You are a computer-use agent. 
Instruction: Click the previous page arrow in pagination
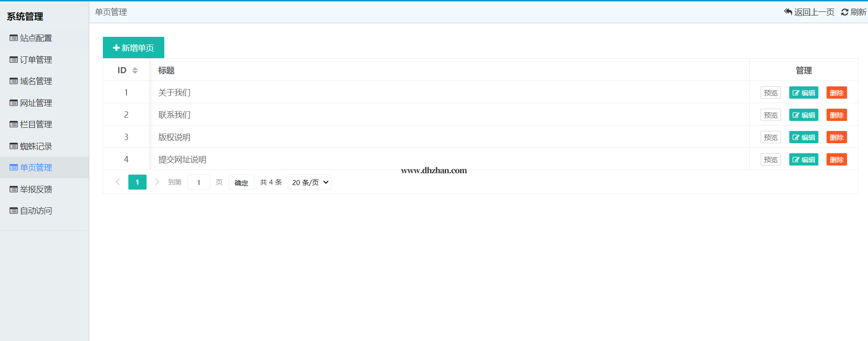(118, 182)
